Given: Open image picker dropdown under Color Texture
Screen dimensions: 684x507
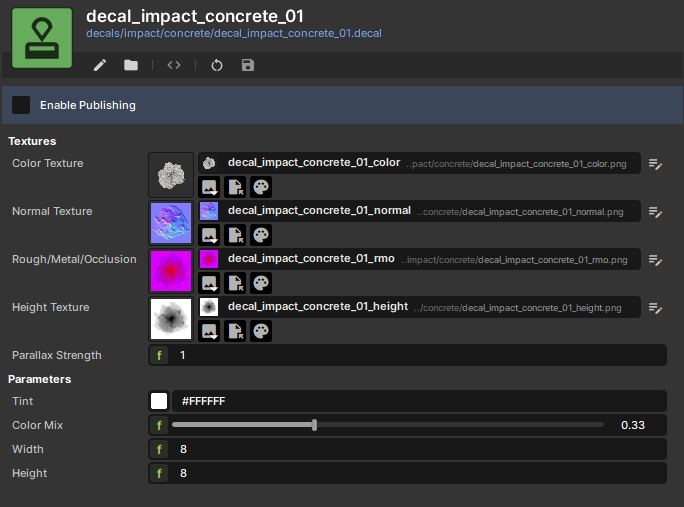Looking at the screenshot, I should (210, 187).
